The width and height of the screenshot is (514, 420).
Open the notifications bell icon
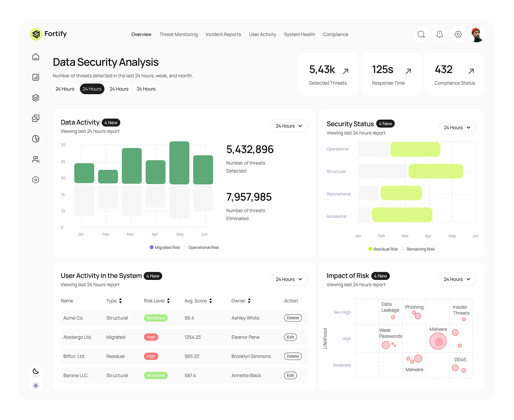(x=439, y=34)
